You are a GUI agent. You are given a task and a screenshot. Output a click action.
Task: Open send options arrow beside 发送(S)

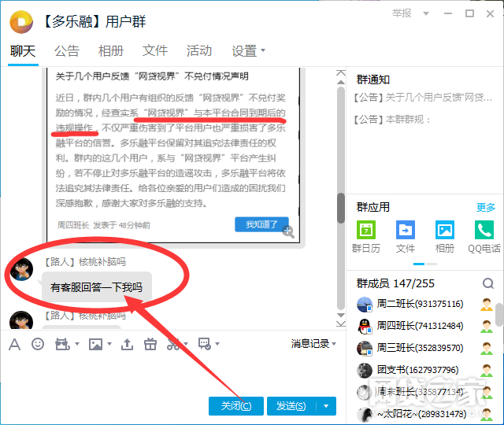pyautogui.click(x=326, y=406)
